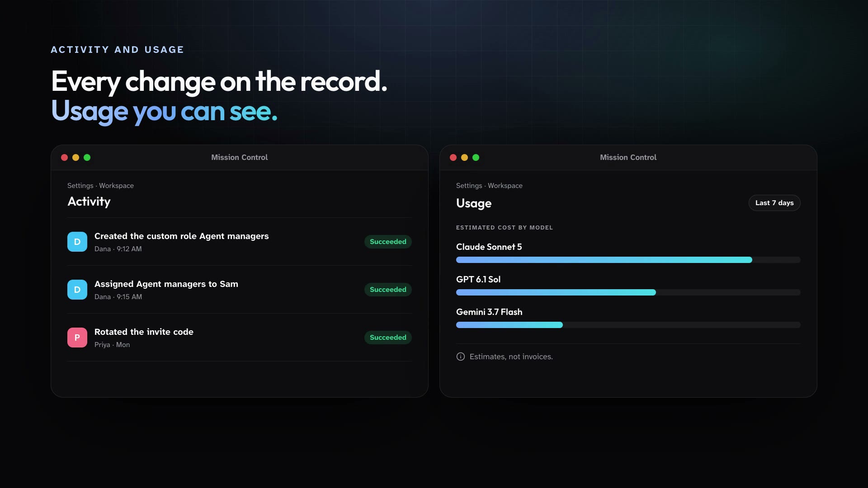Click the Claude Sonnet 5 cost bar
Image resolution: width=868 pixels, height=488 pixels.
pos(628,260)
